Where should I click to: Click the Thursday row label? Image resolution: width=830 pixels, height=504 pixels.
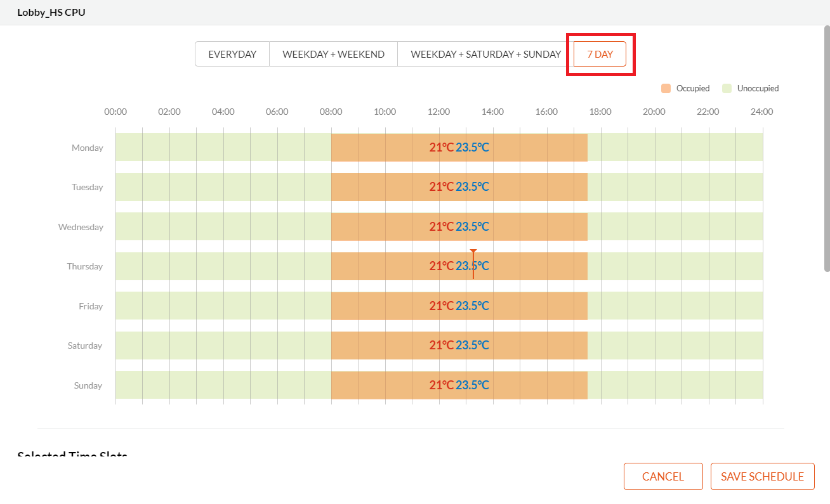85,266
